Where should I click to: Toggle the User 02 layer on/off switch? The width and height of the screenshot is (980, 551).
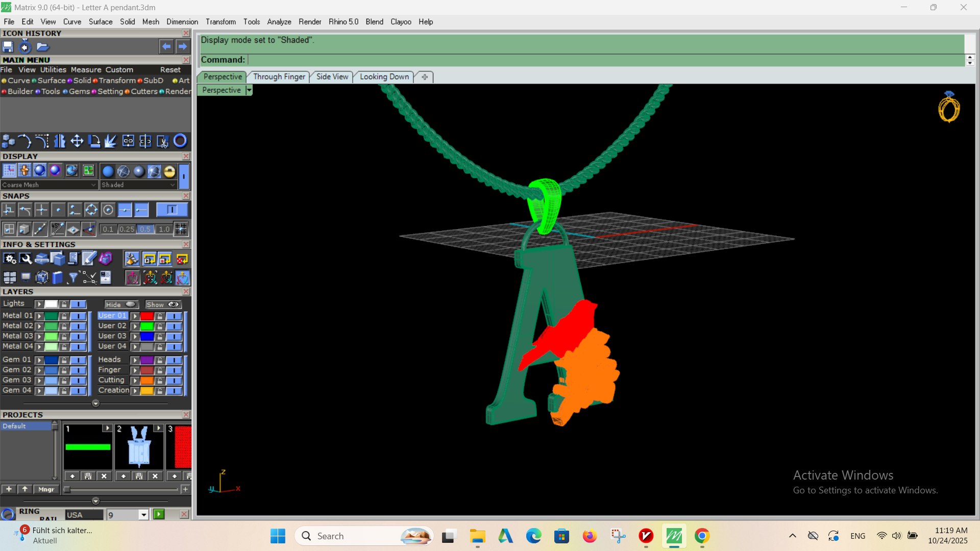click(174, 327)
